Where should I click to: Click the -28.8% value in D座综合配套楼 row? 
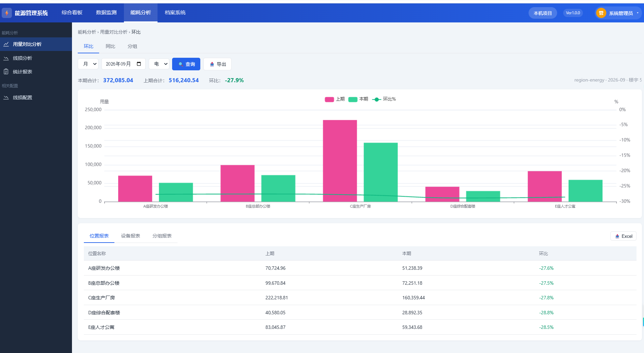546,313
